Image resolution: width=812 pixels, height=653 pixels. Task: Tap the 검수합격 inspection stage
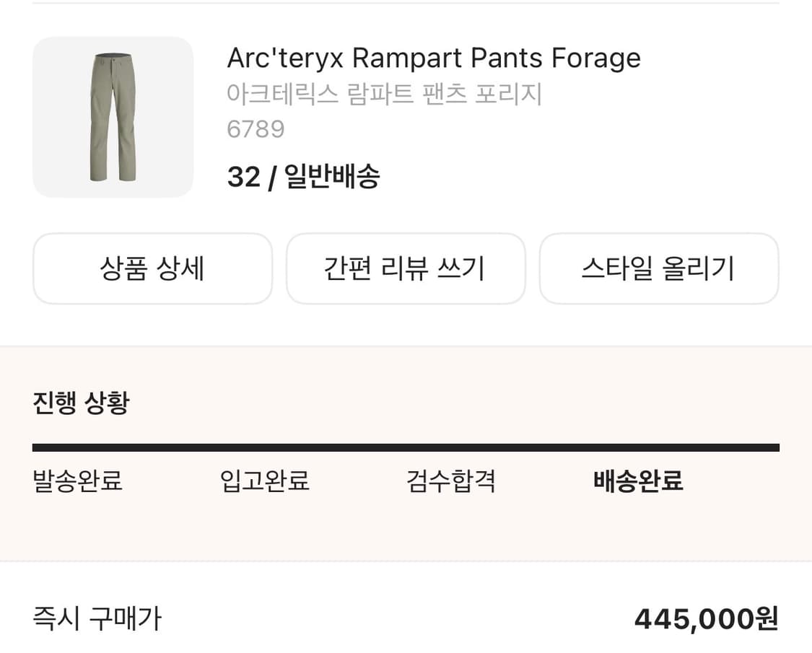450,481
